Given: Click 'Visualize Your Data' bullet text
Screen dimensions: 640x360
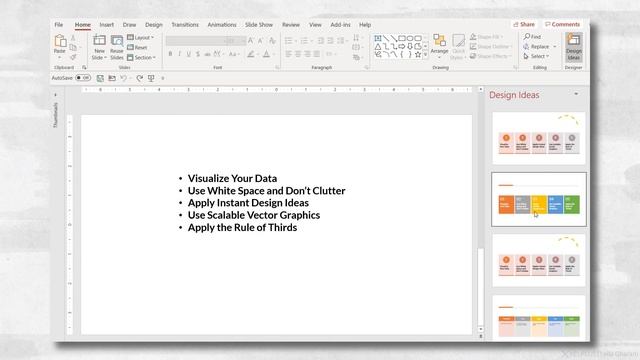Looking at the screenshot, I should pos(232,178).
